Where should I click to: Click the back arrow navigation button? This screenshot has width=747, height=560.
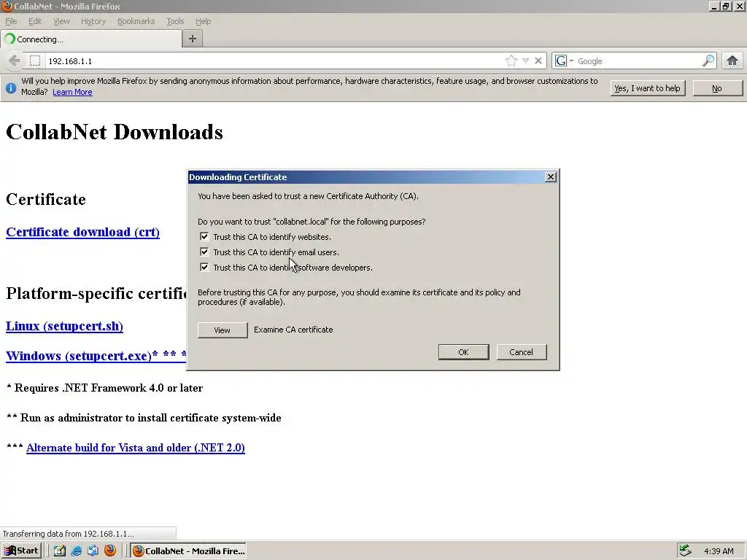[x=15, y=61]
